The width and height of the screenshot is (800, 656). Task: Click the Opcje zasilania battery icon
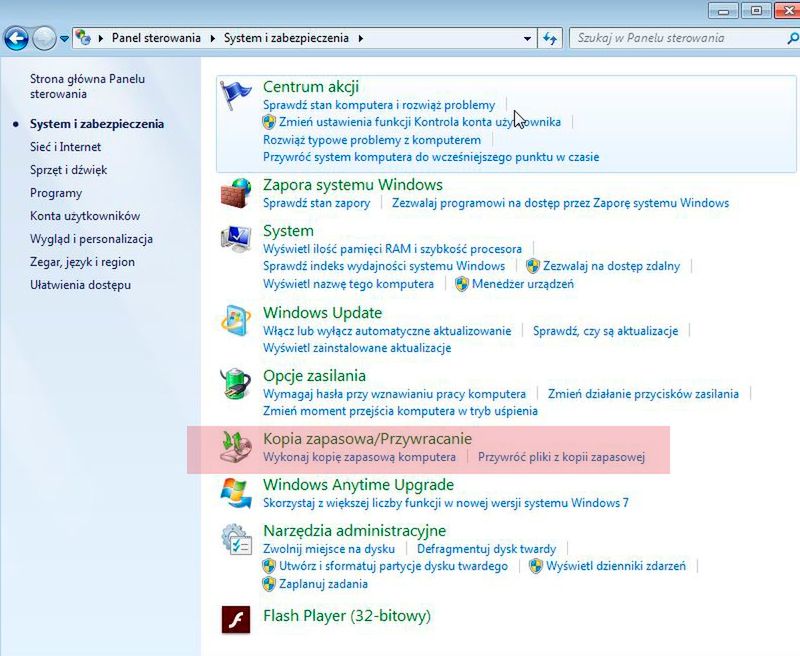236,384
